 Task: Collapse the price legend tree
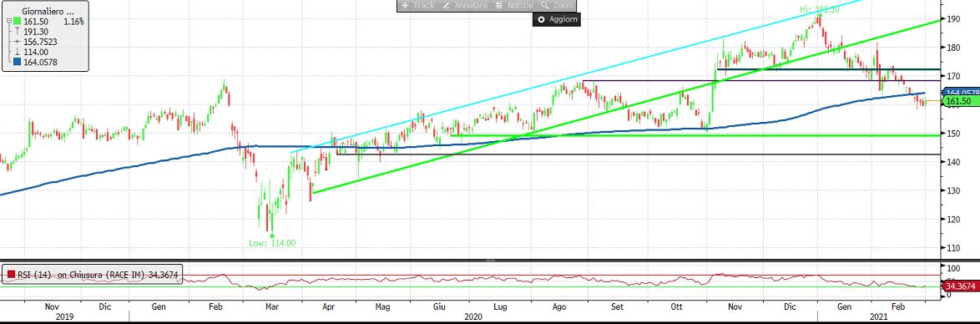click(x=8, y=21)
